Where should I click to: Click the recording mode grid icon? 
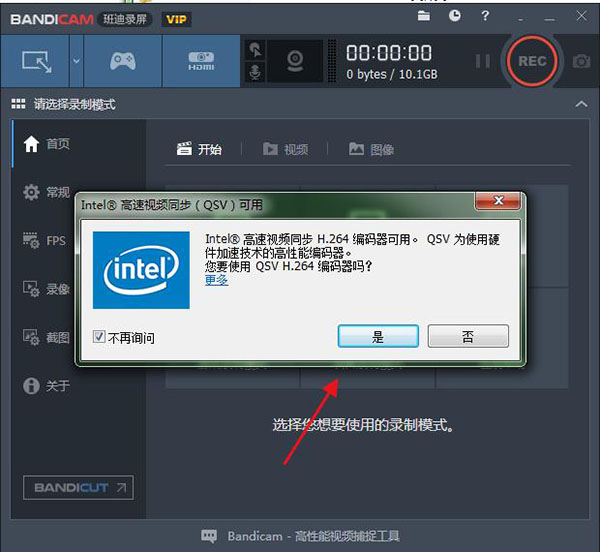(x=18, y=104)
